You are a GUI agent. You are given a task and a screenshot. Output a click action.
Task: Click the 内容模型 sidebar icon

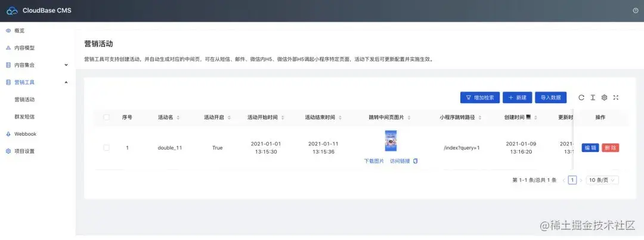pyautogui.click(x=8, y=48)
